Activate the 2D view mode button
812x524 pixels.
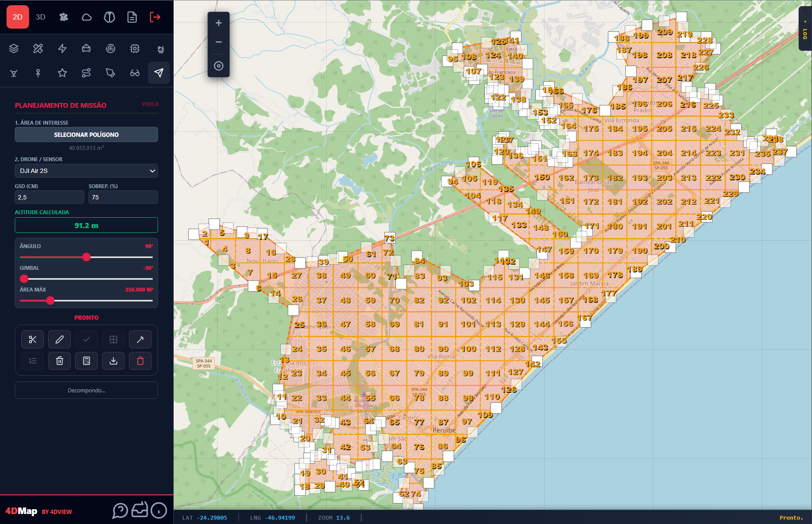[x=18, y=17]
